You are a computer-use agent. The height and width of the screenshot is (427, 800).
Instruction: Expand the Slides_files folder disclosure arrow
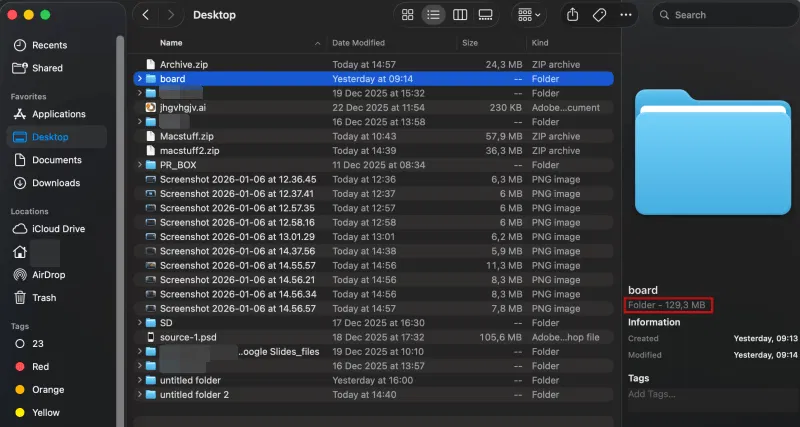139,351
